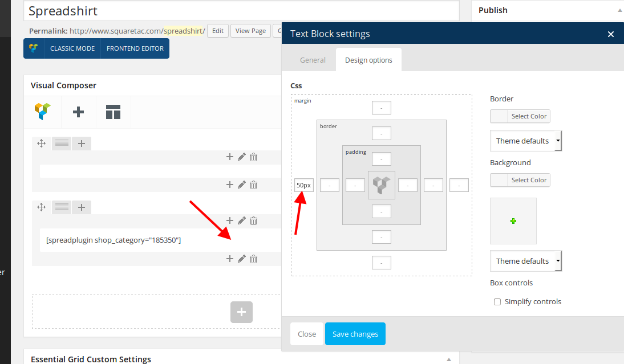Image resolution: width=624 pixels, height=364 pixels.
Task: Click the padding-left input field
Action: (x=355, y=185)
